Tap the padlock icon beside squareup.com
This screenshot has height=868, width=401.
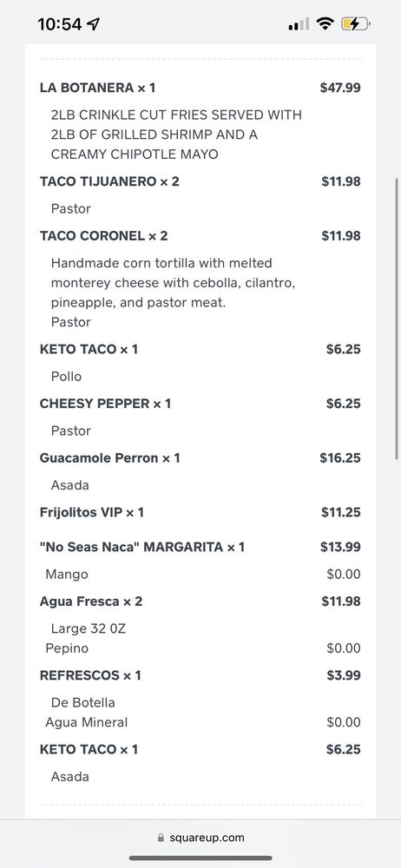tap(161, 838)
